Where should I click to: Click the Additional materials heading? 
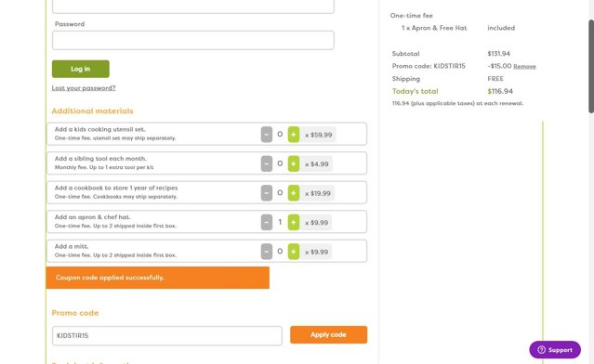pyautogui.click(x=92, y=110)
